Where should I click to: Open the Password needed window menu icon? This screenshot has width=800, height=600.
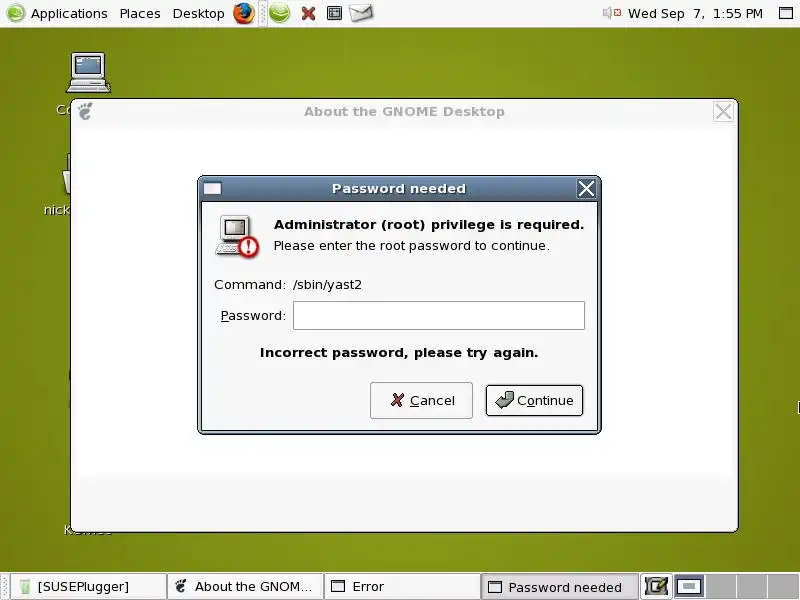(212, 189)
